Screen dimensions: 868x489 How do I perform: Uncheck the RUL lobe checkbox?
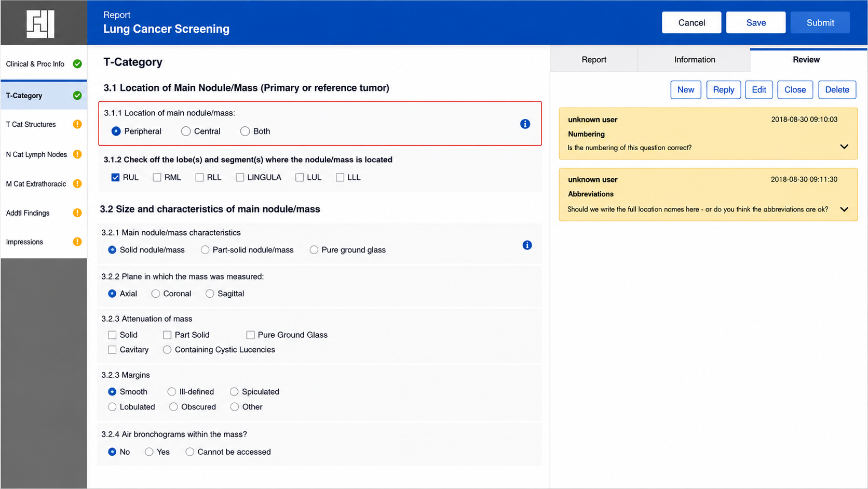pyautogui.click(x=115, y=178)
